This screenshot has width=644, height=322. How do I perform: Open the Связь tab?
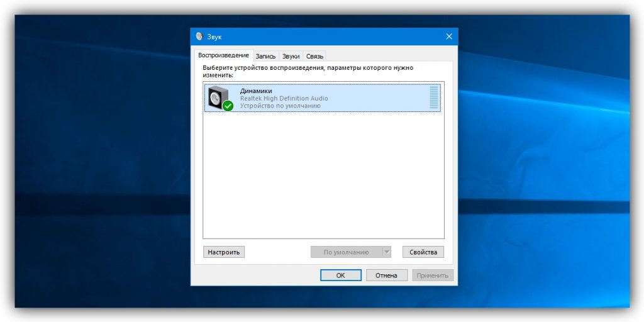(314, 57)
